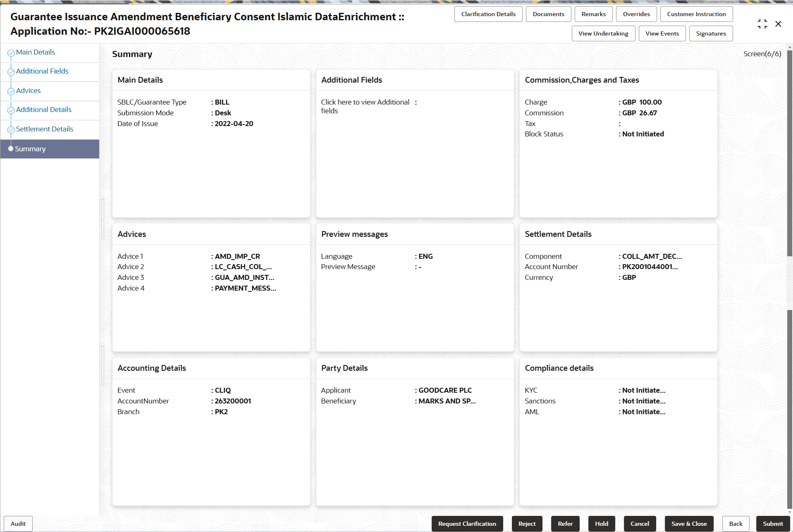Open the Compliance details card header

[619, 368]
